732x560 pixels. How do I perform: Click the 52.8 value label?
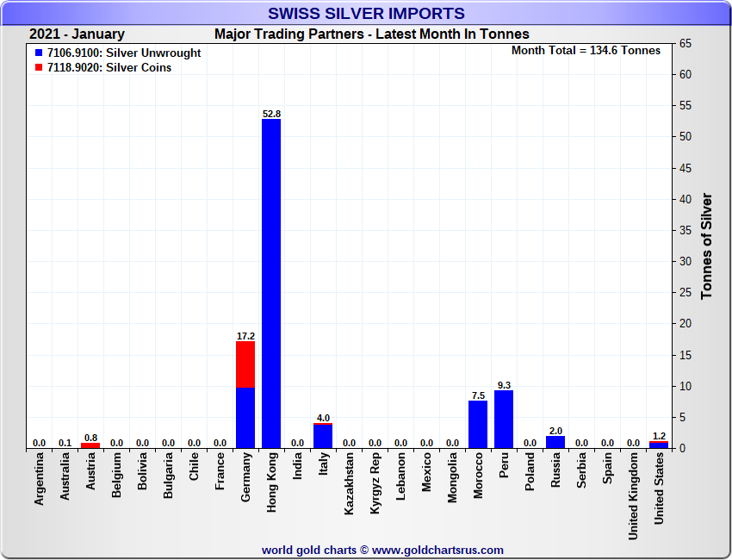click(271, 114)
